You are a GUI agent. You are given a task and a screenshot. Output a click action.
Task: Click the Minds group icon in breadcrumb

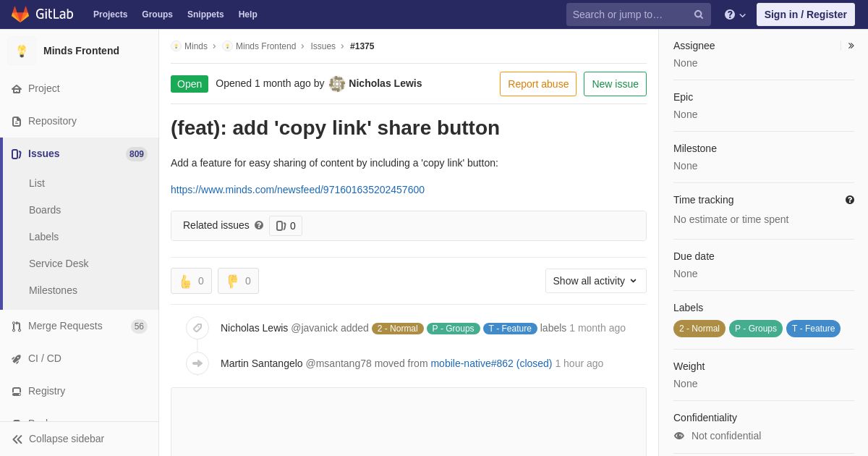(176, 46)
